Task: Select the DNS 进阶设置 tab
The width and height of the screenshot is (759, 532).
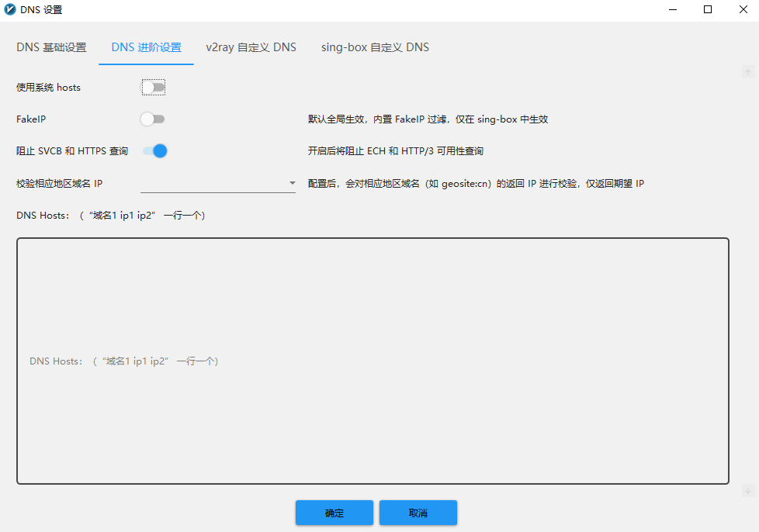Action: click(147, 47)
